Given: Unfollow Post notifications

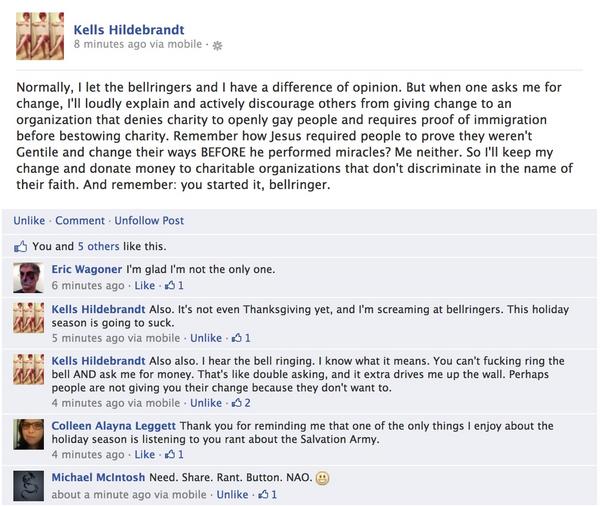Looking at the screenshot, I should [149, 220].
